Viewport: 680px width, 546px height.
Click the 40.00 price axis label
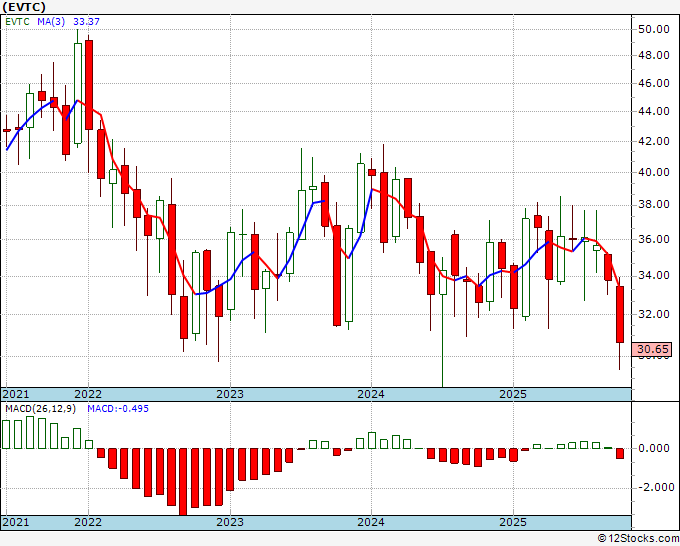(654, 173)
